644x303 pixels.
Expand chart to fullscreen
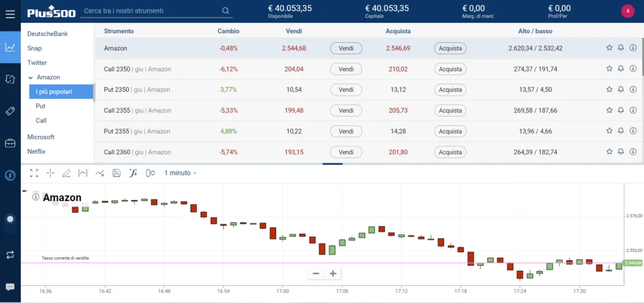(x=34, y=173)
